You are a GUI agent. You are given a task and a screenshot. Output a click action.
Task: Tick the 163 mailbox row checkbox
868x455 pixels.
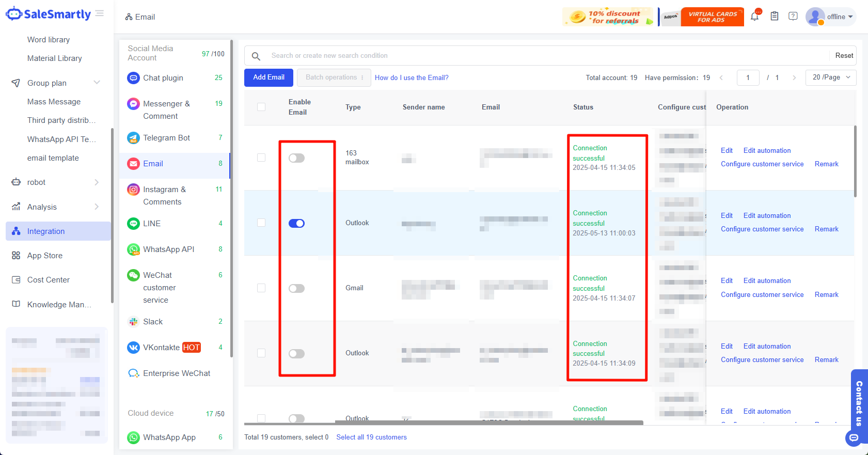tap(261, 158)
